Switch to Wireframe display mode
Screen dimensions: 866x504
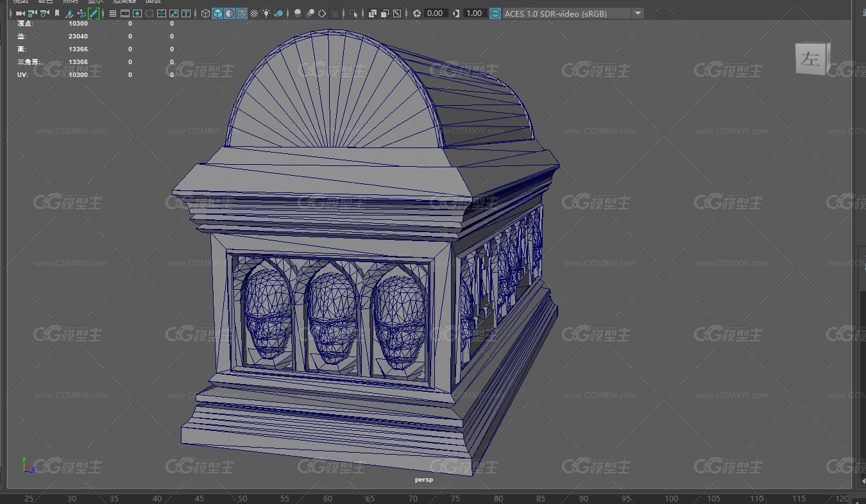pos(205,13)
